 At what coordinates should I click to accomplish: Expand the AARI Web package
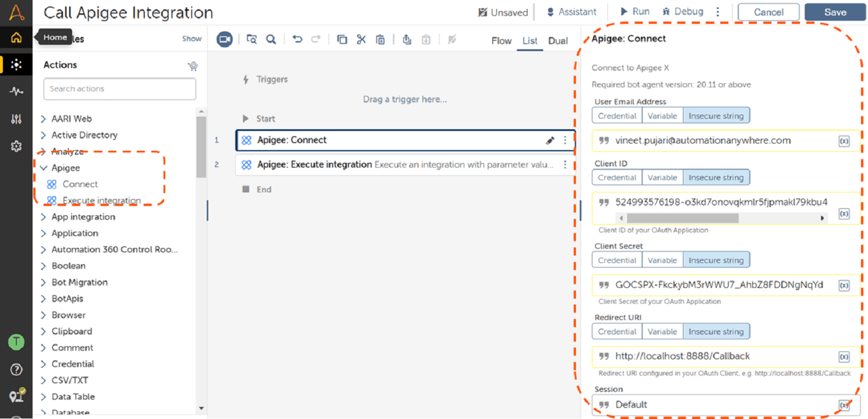(x=44, y=119)
